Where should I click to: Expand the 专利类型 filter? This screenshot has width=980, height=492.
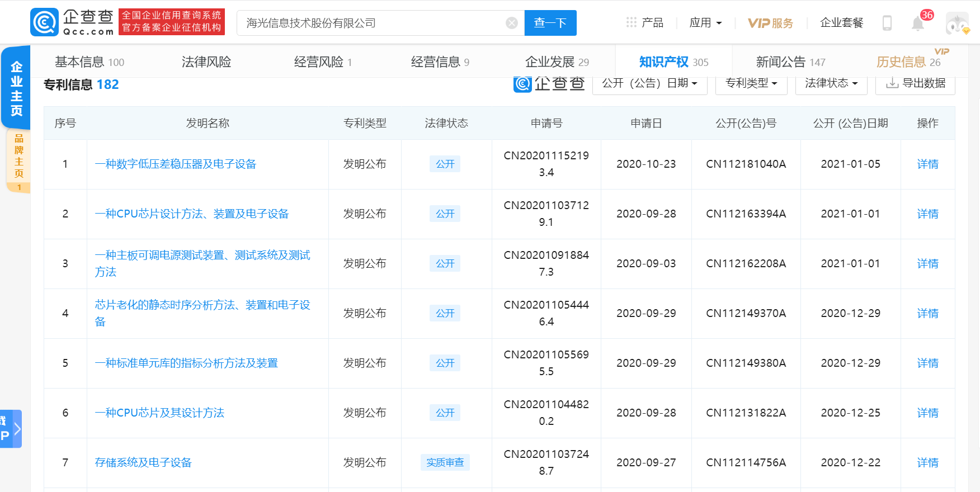point(751,83)
